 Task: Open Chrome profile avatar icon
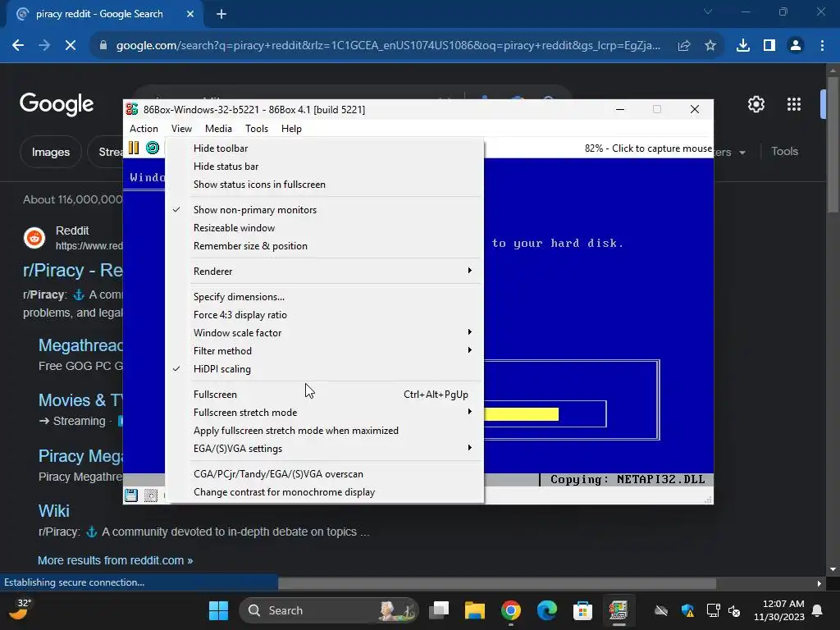pos(796,46)
